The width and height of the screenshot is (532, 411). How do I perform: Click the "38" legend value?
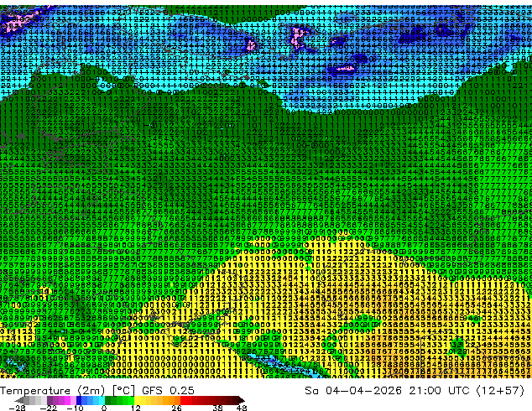[218, 408]
